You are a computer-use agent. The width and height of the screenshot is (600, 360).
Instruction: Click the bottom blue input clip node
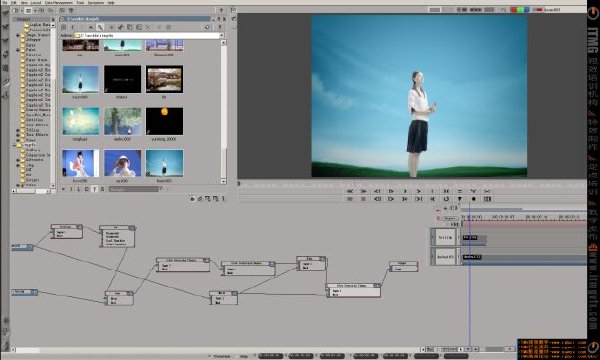(x=24, y=292)
